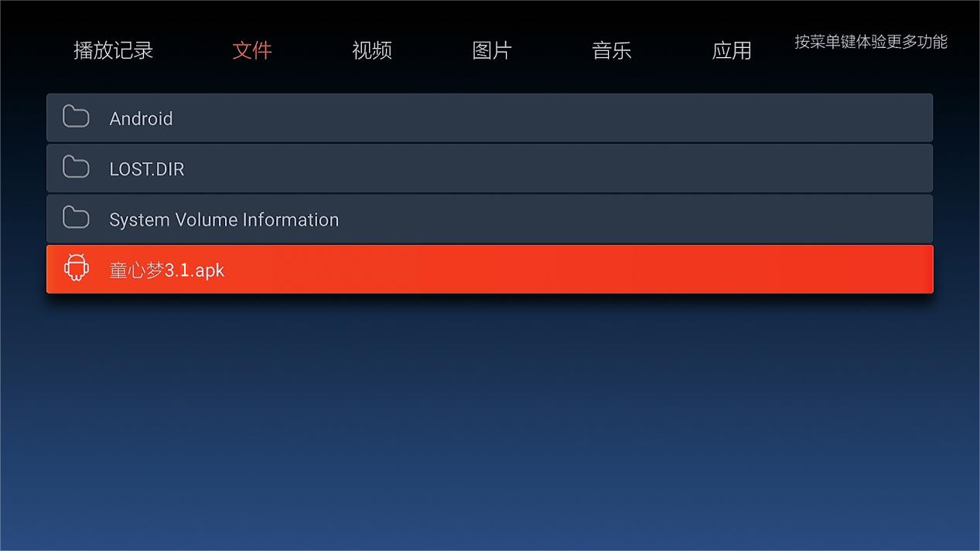Select the 文件 tab
Screen dimensions: 980x551
[252, 50]
